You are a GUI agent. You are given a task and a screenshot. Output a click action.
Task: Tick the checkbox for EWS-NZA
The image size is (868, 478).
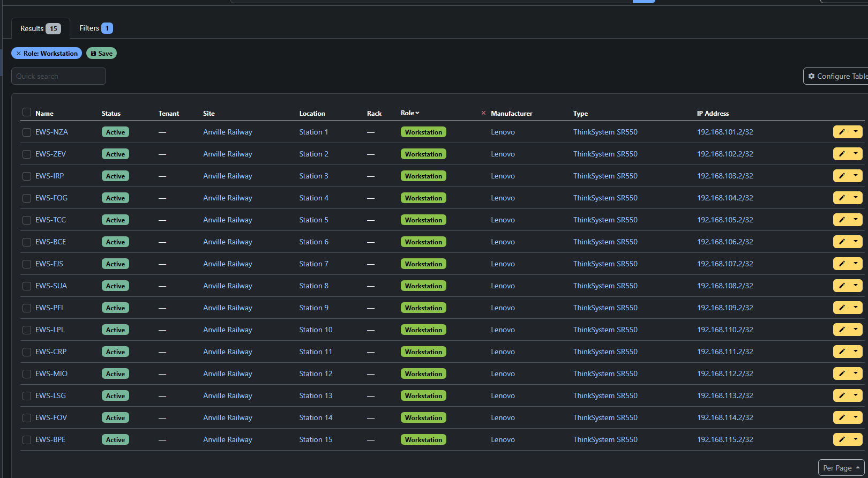click(x=27, y=132)
